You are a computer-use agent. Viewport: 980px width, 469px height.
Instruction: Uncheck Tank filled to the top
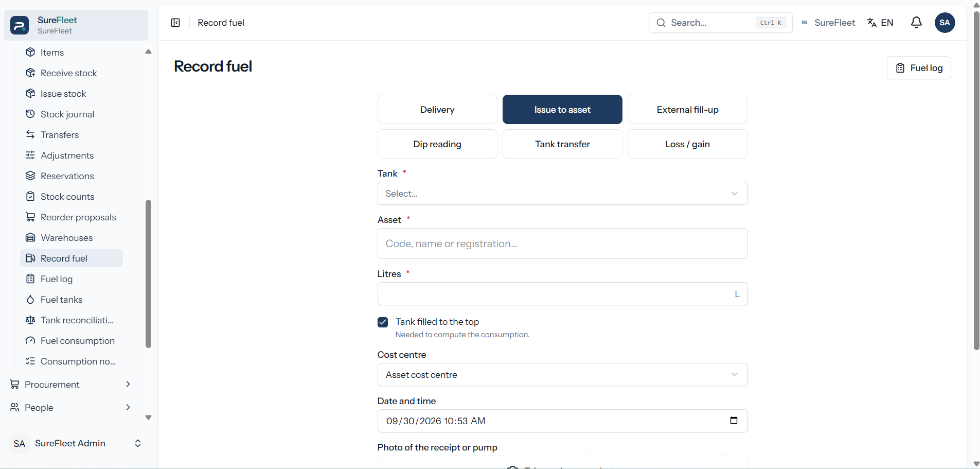pos(383,322)
